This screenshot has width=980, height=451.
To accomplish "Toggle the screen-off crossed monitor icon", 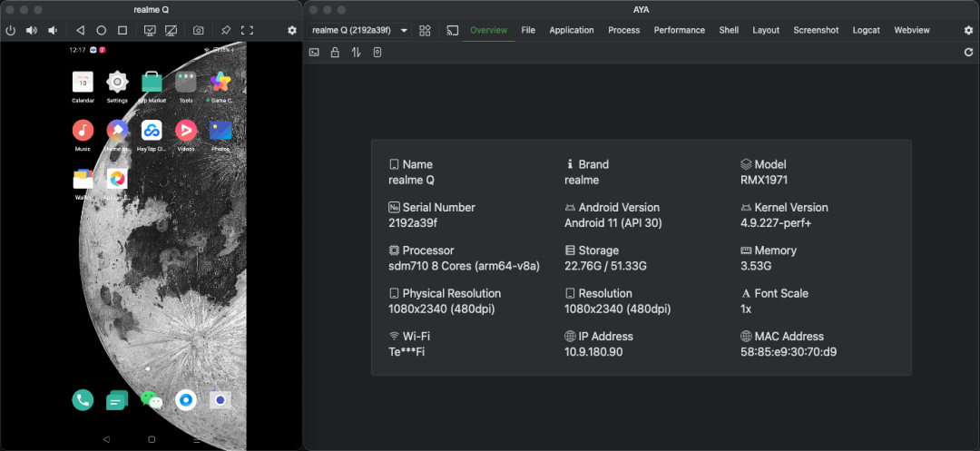I will 171,30.
